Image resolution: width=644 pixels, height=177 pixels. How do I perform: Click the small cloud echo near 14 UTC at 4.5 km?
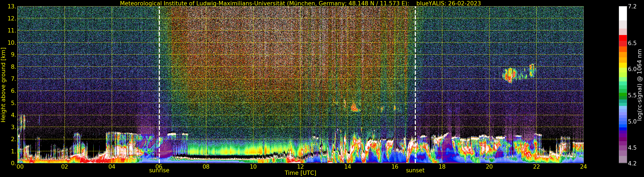tap(354, 107)
